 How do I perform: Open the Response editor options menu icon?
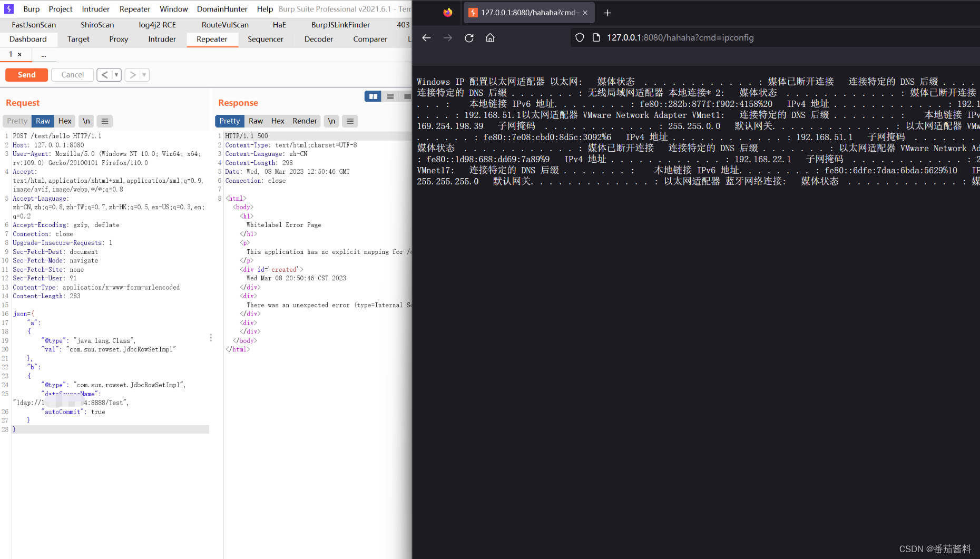coord(350,121)
